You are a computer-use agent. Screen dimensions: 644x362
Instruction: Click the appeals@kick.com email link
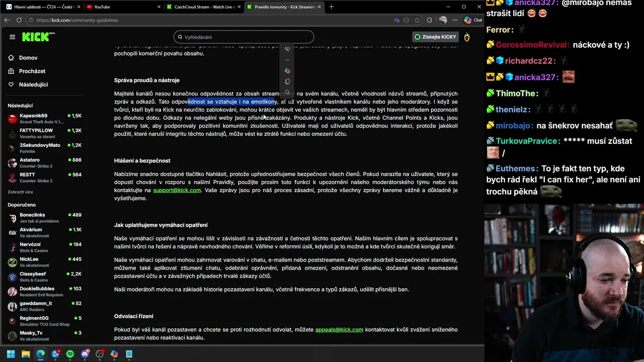[x=339, y=329]
